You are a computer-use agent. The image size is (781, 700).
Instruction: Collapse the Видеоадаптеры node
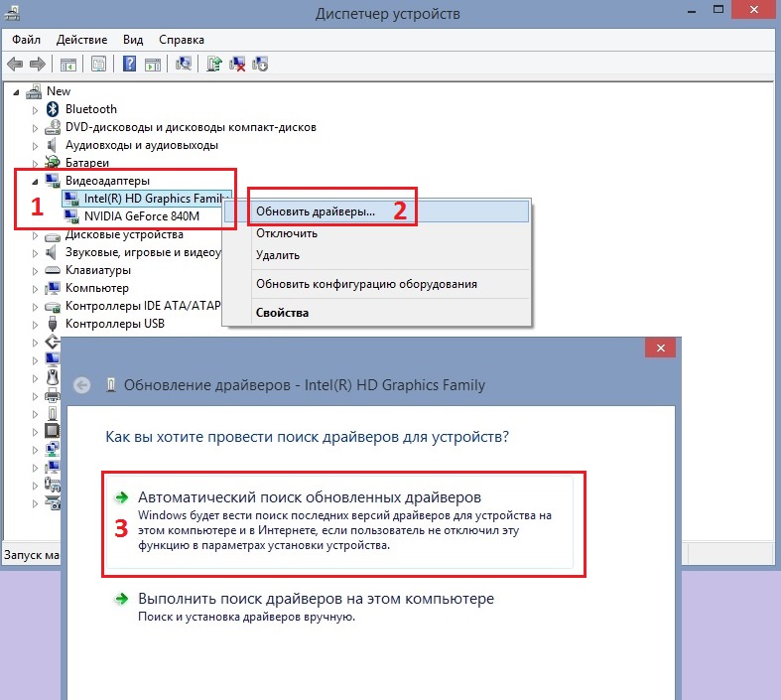tap(35, 182)
